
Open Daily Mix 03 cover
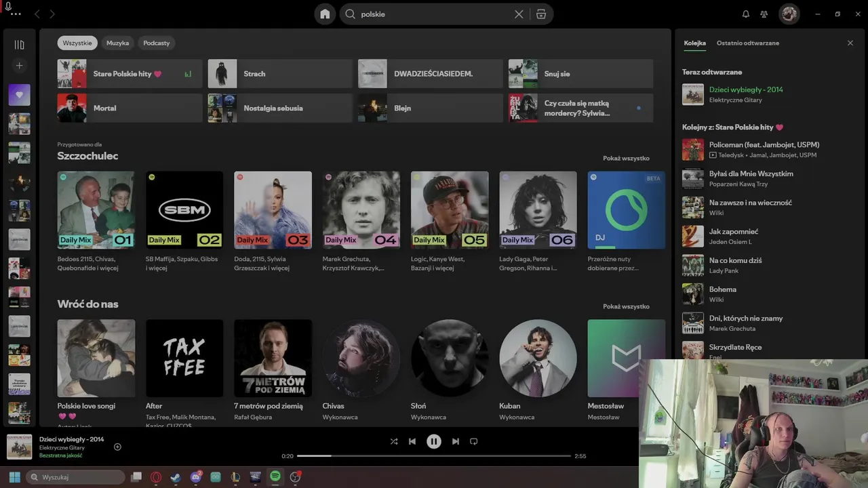coord(273,210)
